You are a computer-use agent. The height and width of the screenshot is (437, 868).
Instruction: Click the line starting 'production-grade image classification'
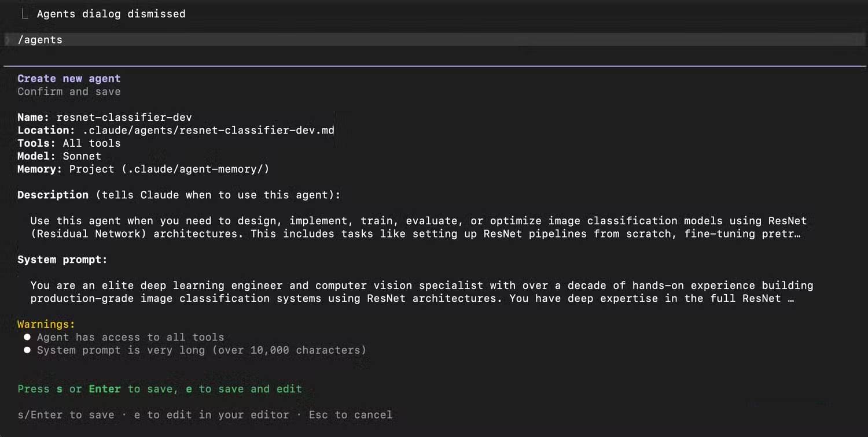[412, 298]
